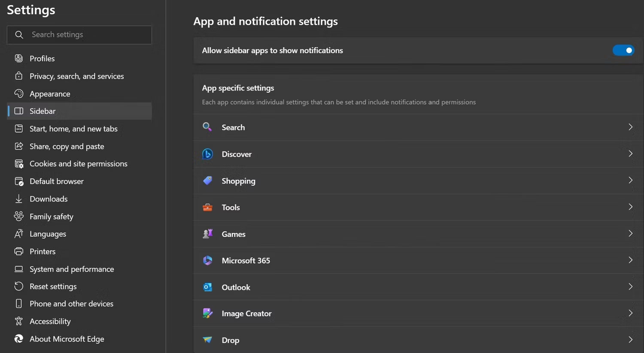This screenshot has height=353, width=644.
Task: Click the Accessibility figure icon
Action: [19, 321]
